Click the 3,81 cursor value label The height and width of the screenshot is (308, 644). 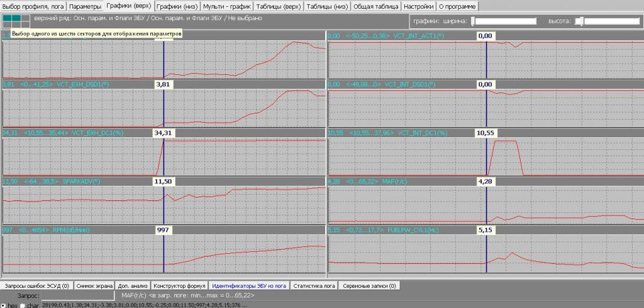tap(164, 84)
